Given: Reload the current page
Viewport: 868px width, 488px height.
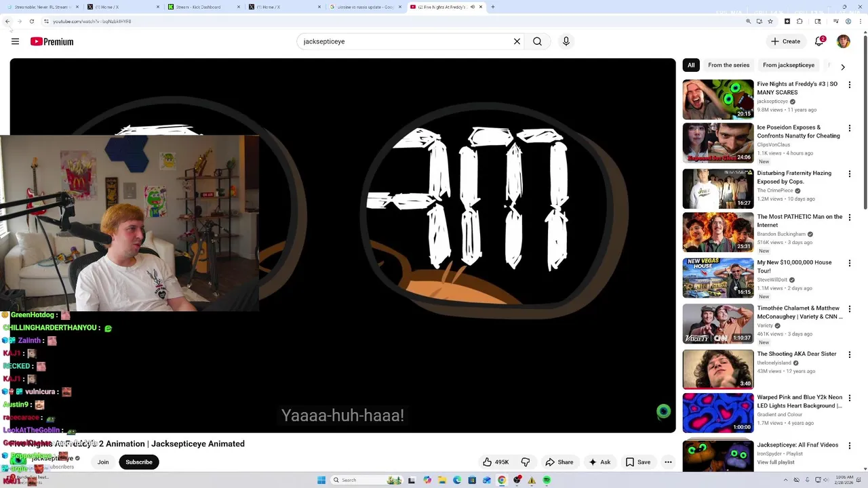Looking at the screenshot, I should pyautogui.click(x=31, y=21).
